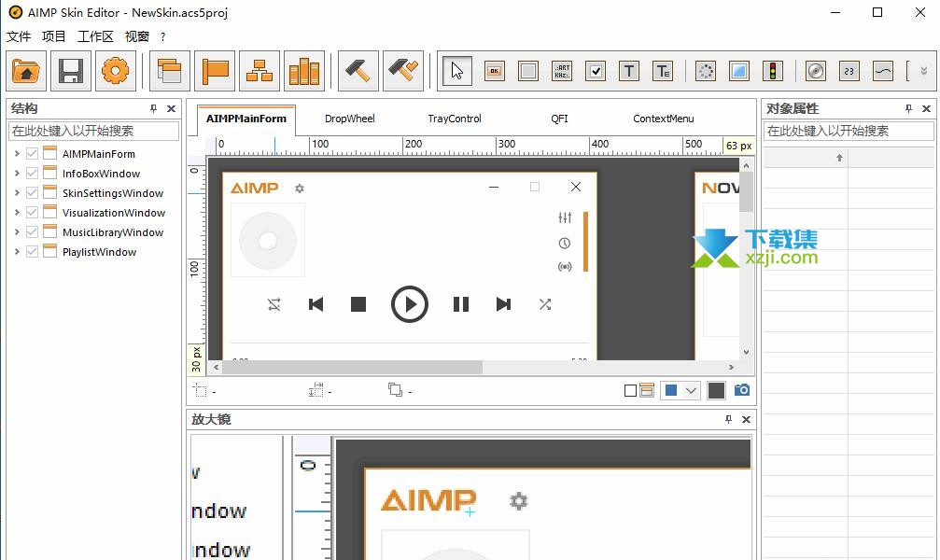Open the ? help menu
Viewport: 940px width, 560px height.
tap(162, 37)
